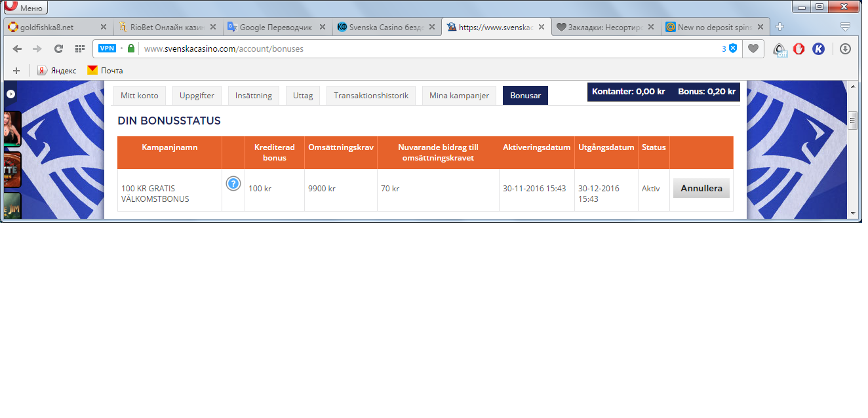
Task: Expand sidebar with play arrow icon
Action: click(11, 94)
